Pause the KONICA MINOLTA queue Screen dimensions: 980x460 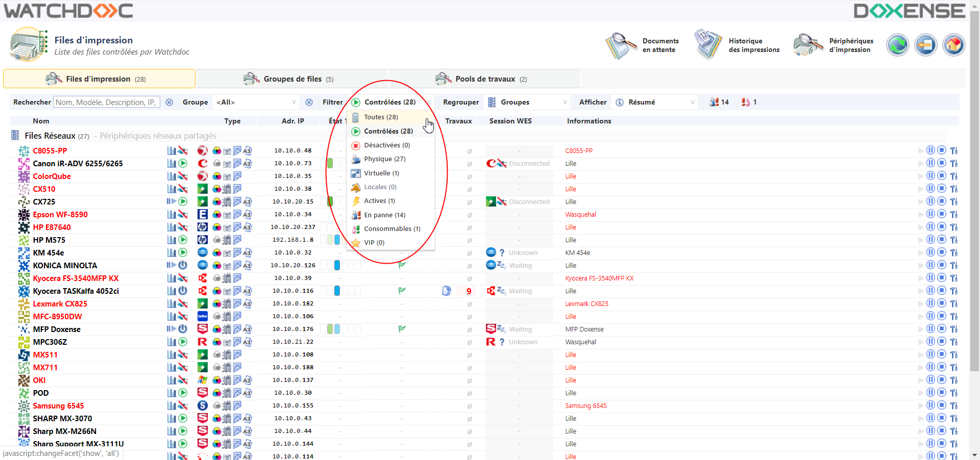(930, 265)
